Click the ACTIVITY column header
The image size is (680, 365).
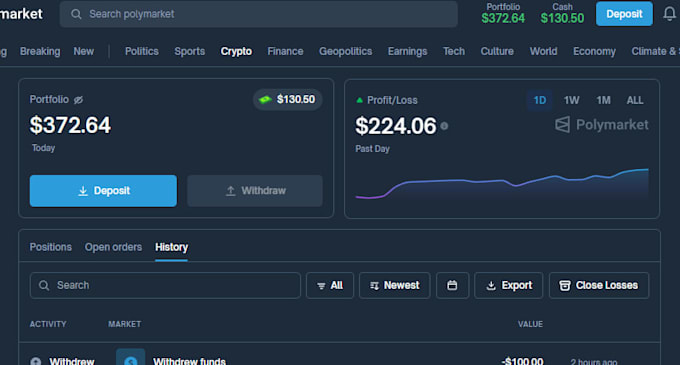[48, 324]
